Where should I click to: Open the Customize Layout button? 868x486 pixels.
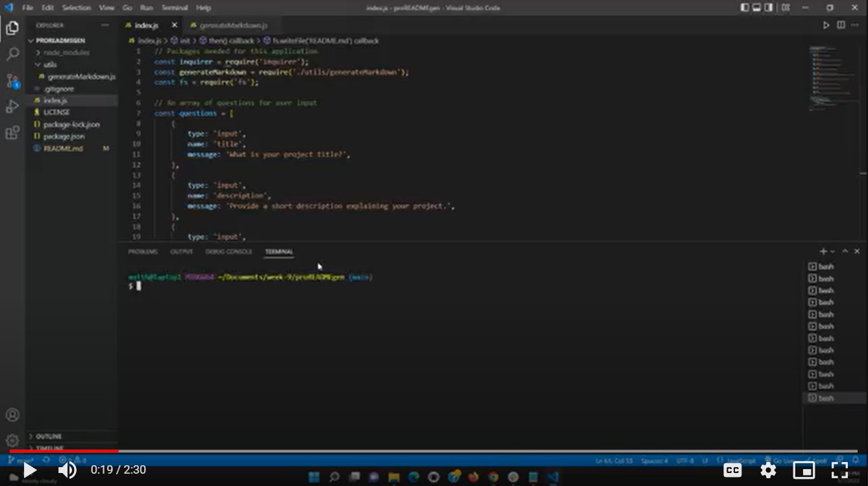click(x=786, y=8)
